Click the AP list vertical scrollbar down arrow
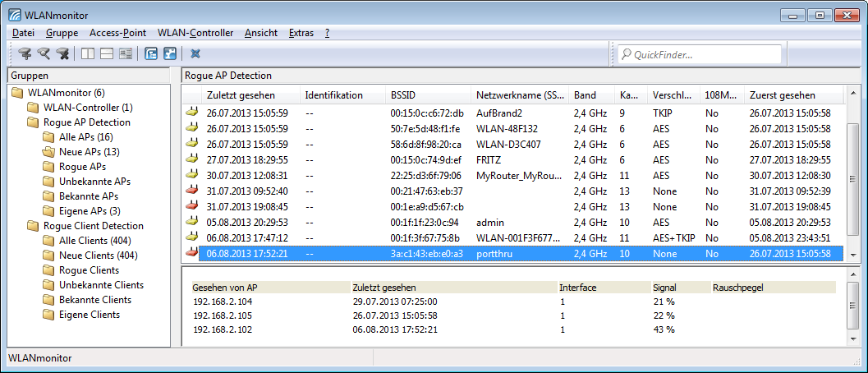The width and height of the screenshot is (868, 373). tap(853, 256)
